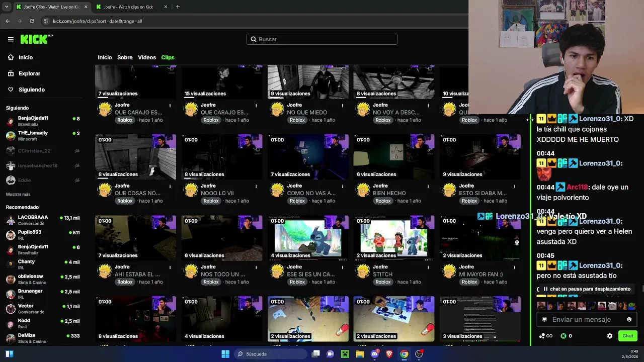Open Minecraft from the taskbar
The image size is (644, 362).
coord(345,354)
